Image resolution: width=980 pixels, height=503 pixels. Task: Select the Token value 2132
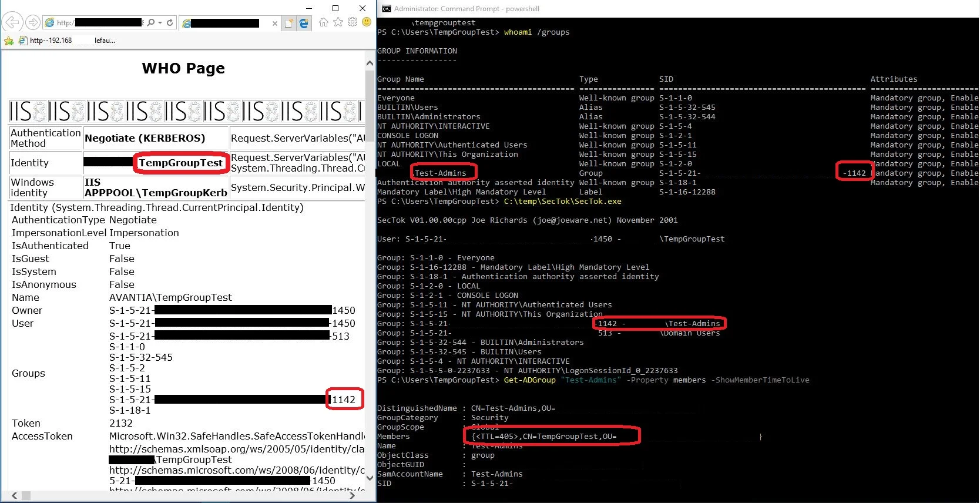pyautogui.click(x=121, y=423)
